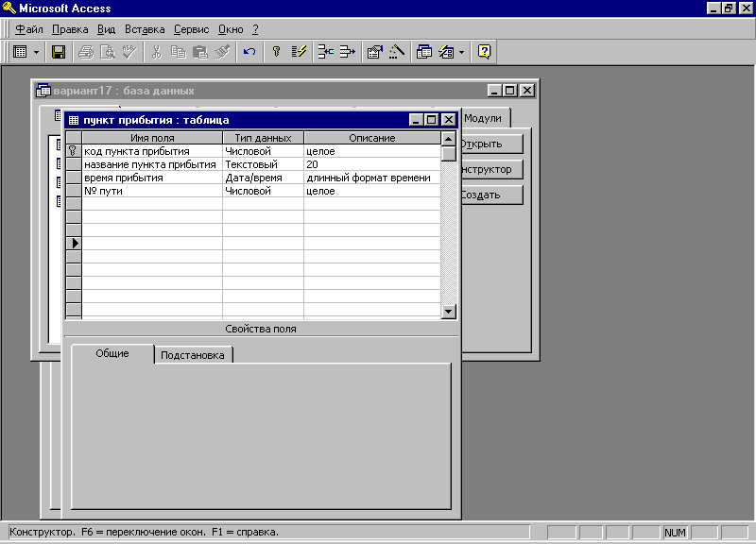756x544 pixels.
Task: Click the vertical scrollbar thumb in table grid
Action: tap(448, 154)
